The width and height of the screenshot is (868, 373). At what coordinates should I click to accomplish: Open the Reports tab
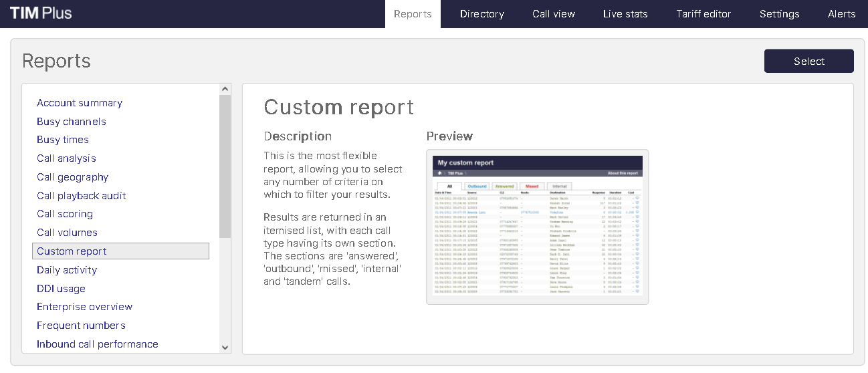(413, 14)
